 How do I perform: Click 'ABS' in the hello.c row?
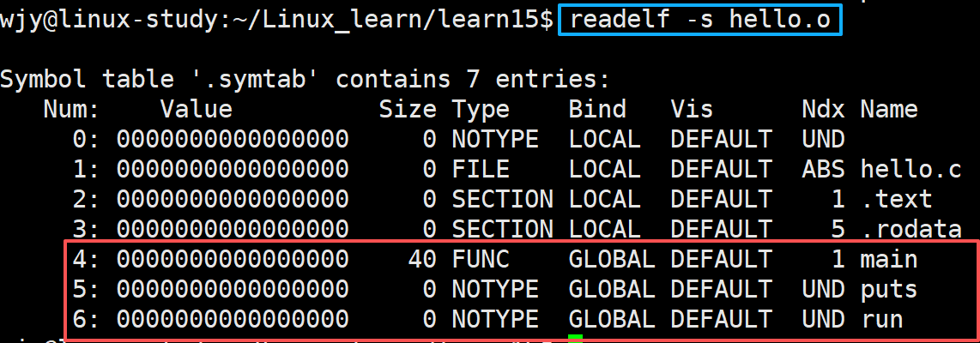coord(824,169)
